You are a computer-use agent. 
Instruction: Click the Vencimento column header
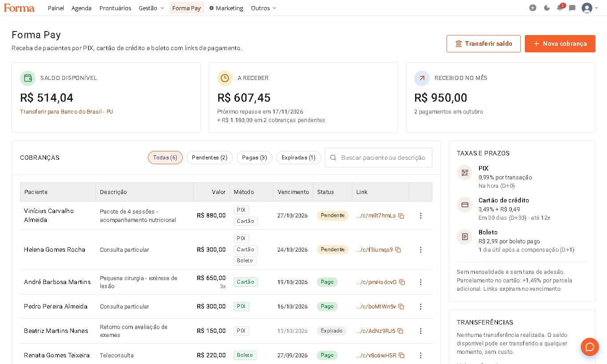[293, 192]
